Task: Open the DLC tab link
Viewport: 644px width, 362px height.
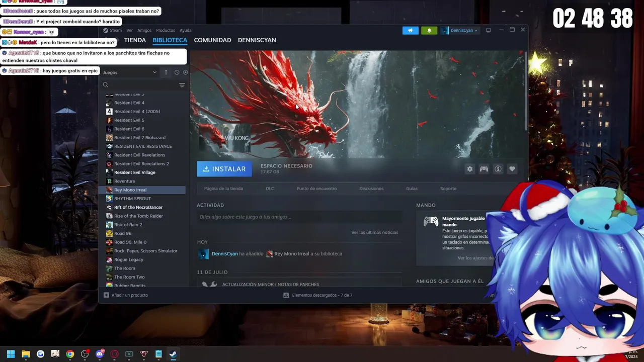Action: point(270,189)
